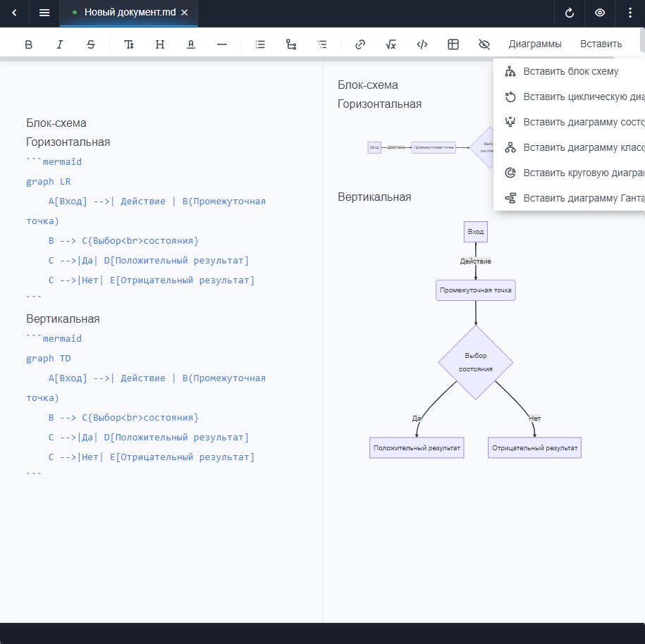Click Вертикальная heading in preview
This screenshot has height=644, width=645.
(374, 197)
